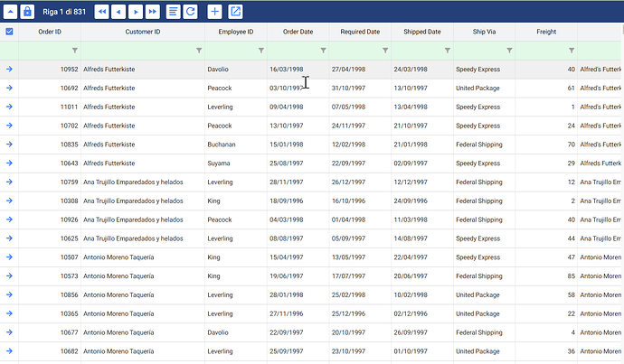The width and height of the screenshot is (624, 364).
Task: Open the Ship Via filter dropdown
Action: (510, 51)
